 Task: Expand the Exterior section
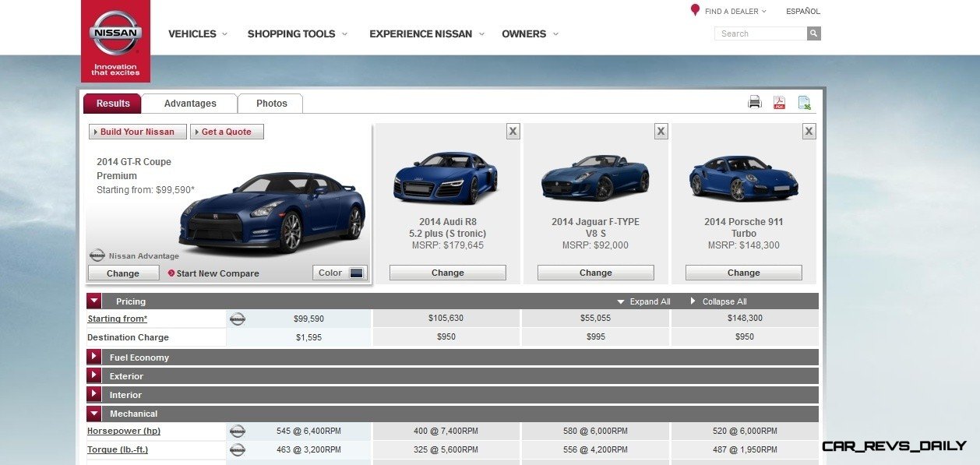pos(94,375)
